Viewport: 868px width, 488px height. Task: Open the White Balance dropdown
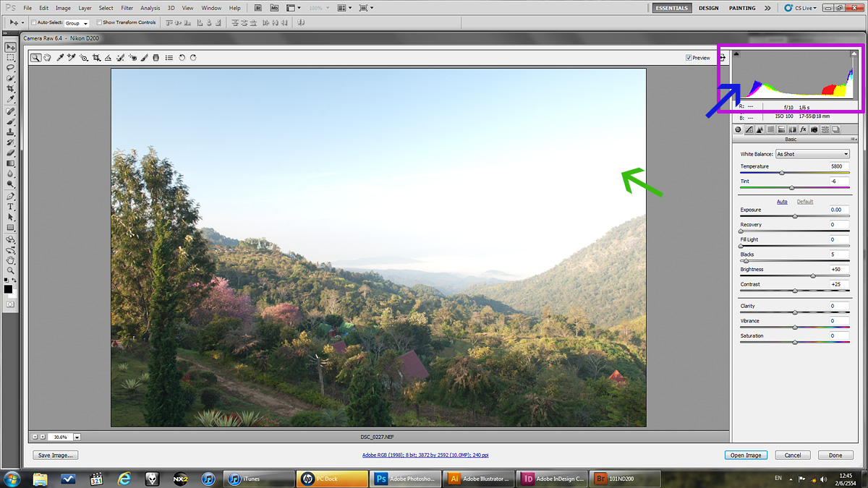coord(812,154)
